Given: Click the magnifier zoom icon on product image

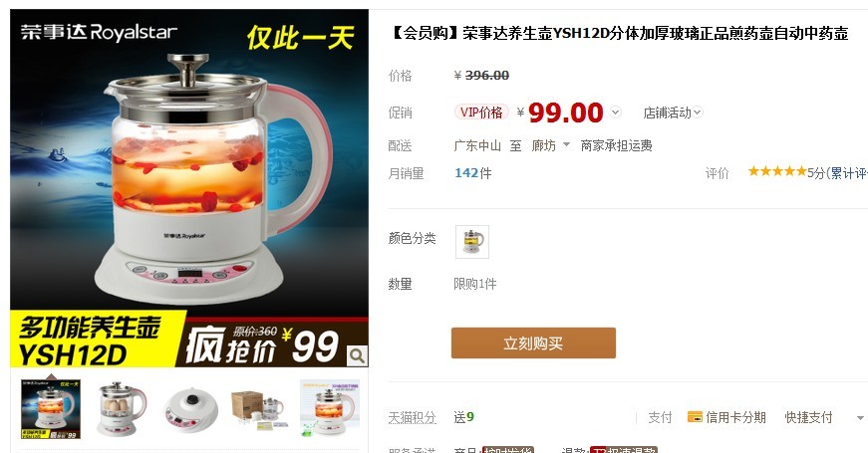Looking at the screenshot, I should tap(357, 355).
